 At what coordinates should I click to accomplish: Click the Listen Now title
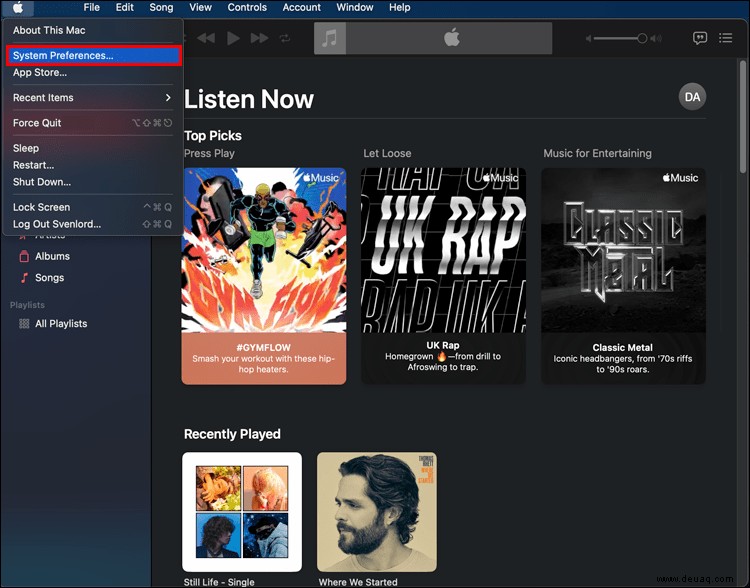pos(249,100)
